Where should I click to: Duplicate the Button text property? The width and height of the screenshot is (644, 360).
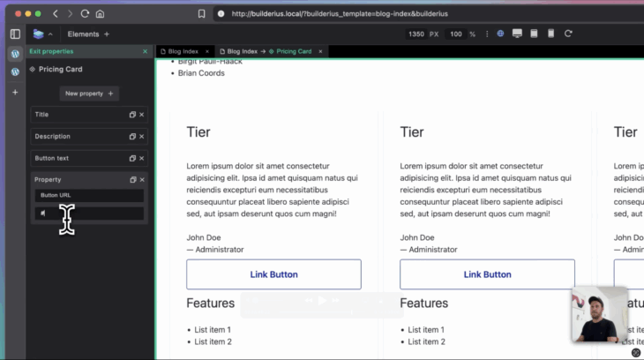click(132, 159)
